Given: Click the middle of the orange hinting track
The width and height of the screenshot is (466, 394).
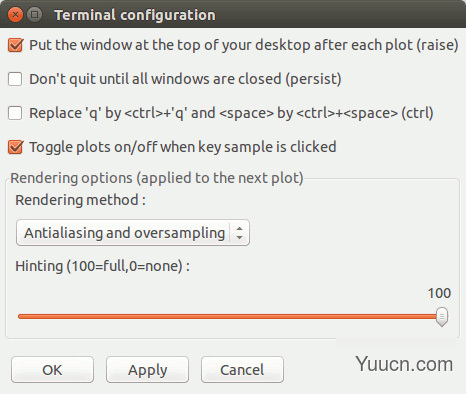Looking at the screenshot, I should [227, 316].
